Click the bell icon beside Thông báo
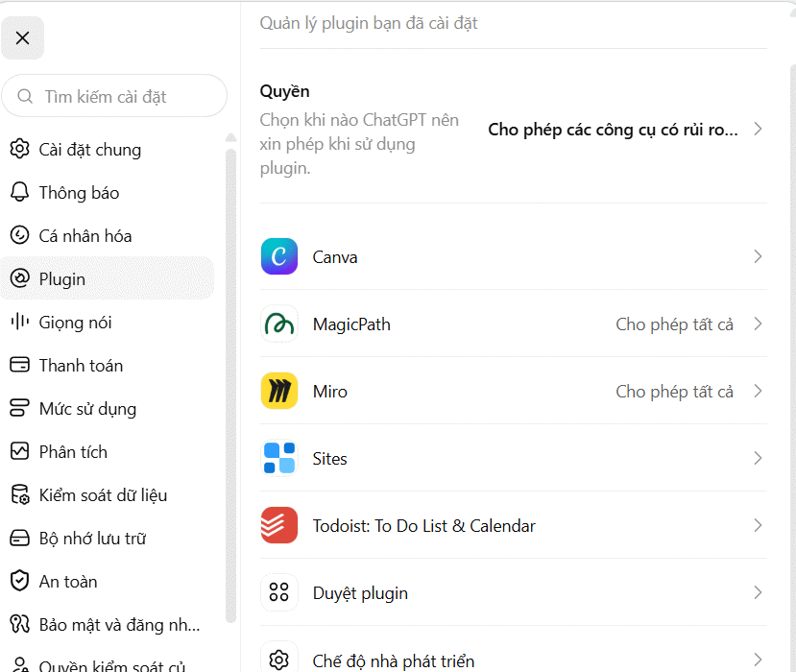The width and height of the screenshot is (796, 672). pyautogui.click(x=20, y=192)
